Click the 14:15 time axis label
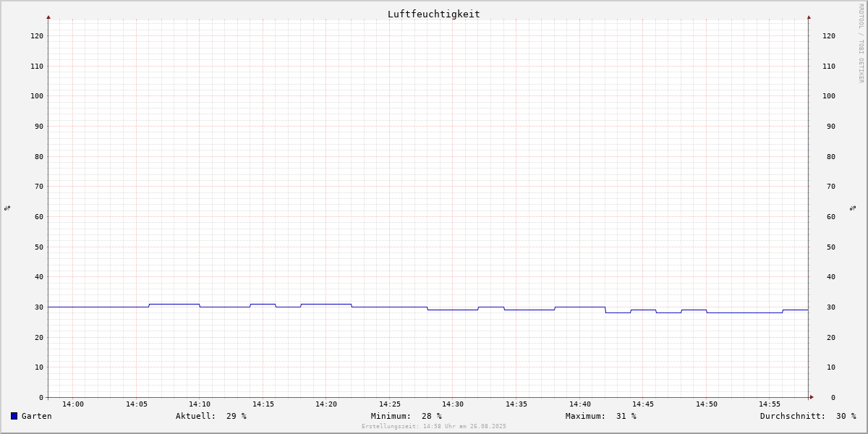This screenshot has width=868, height=434. [x=263, y=404]
